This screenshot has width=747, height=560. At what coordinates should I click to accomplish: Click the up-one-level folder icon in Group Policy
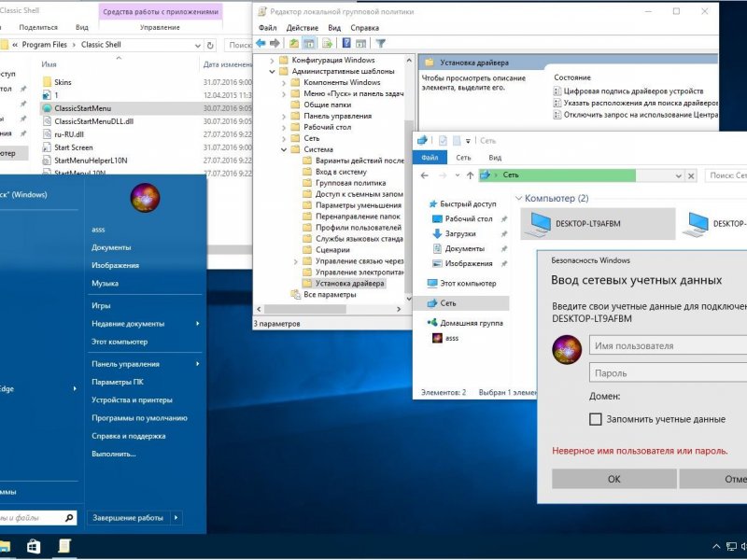click(294, 43)
